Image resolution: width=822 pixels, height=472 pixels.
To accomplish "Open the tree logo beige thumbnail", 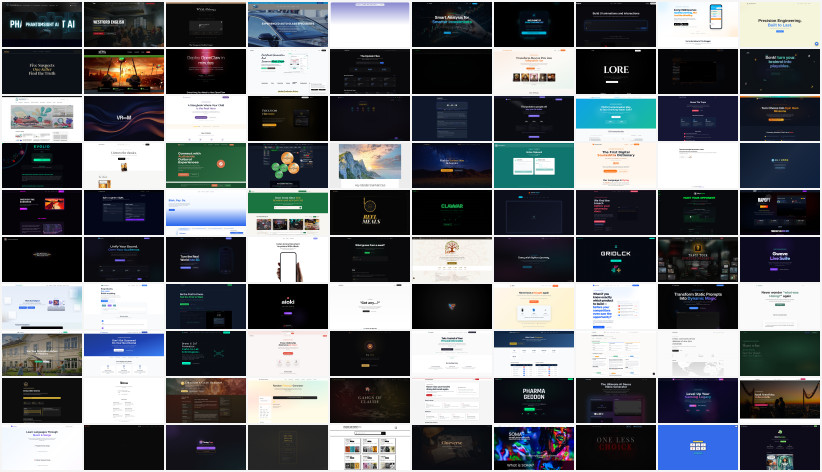I will click(452, 260).
